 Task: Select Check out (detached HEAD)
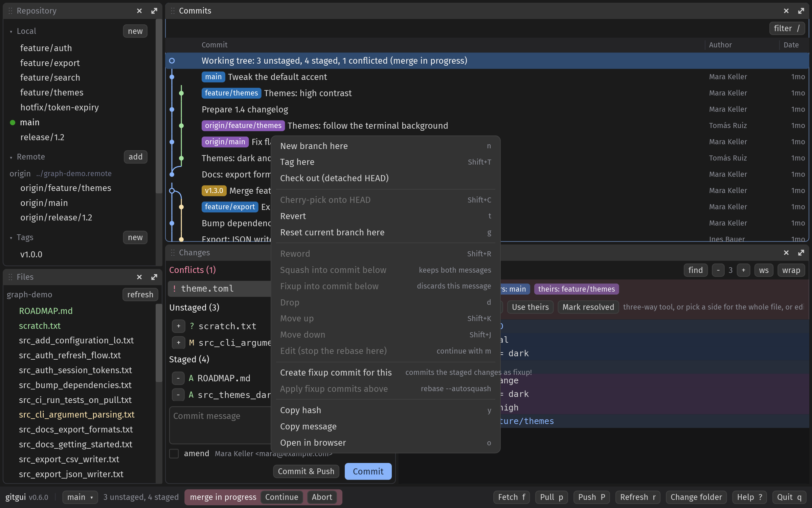tap(386, 178)
